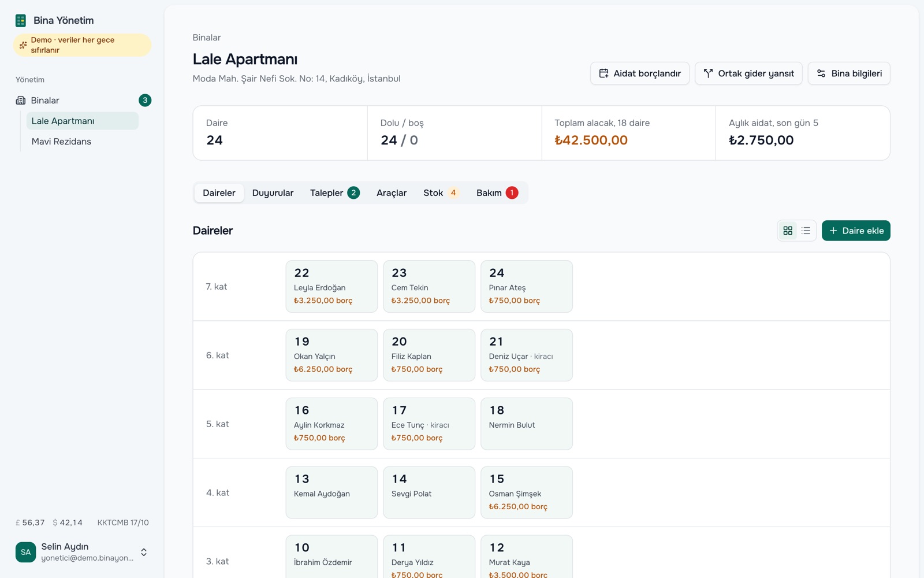This screenshot has width=924, height=578.
Task: Click the Toplam alacak ₺42.500,00 amount
Action: point(591,140)
